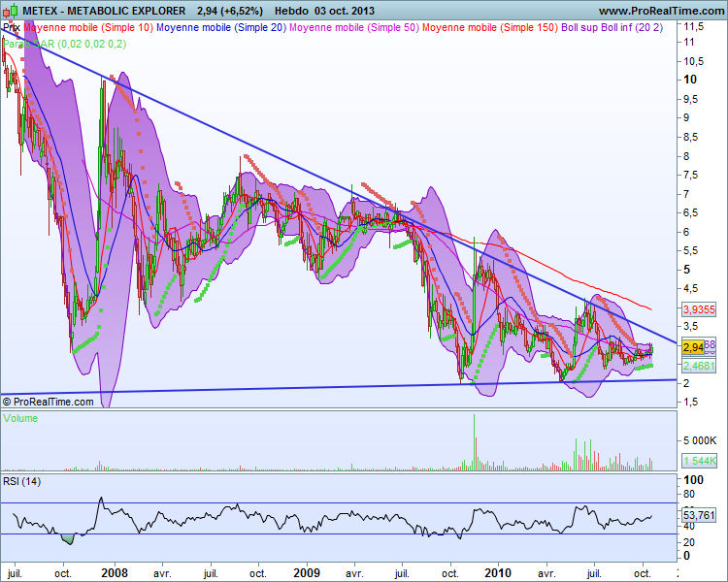Select Moyenne mobile (Simple 20) legend

(x=221, y=27)
